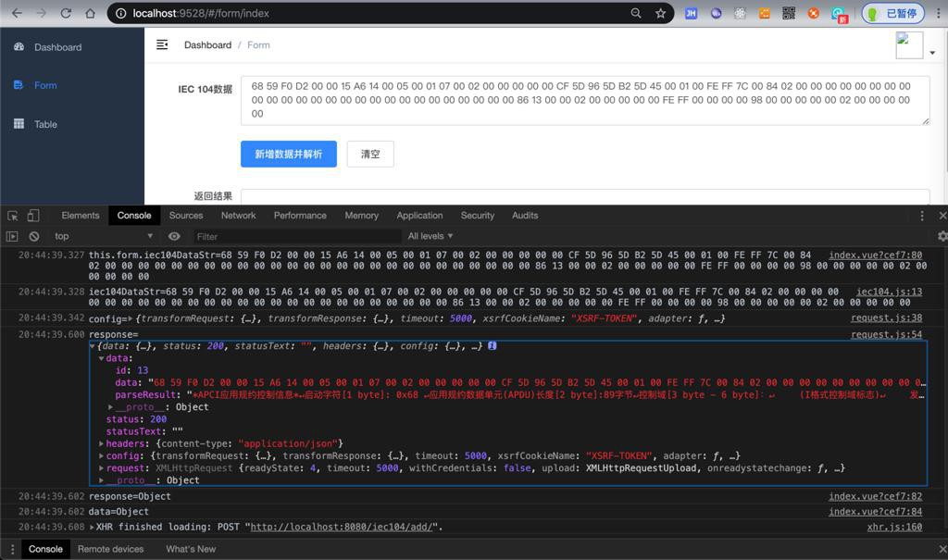Collapse the data property tree
This screenshot has width=948, height=560.
click(101, 358)
